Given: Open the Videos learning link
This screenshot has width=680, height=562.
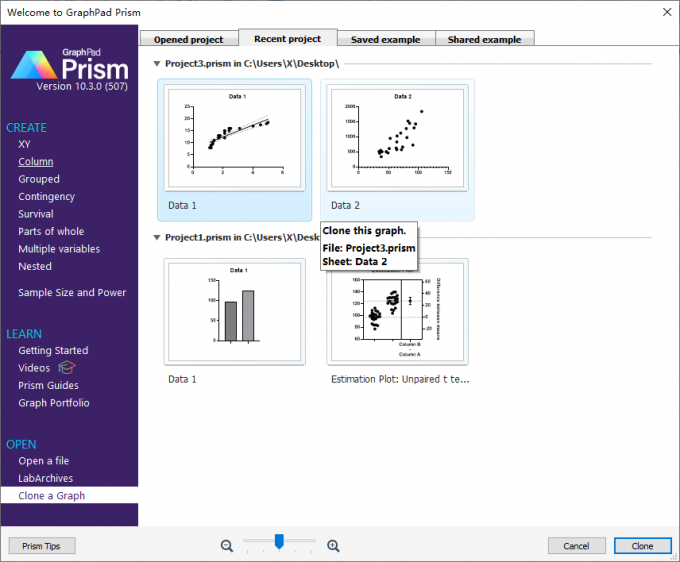Looking at the screenshot, I should pyautogui.click(x=34, y=368).
